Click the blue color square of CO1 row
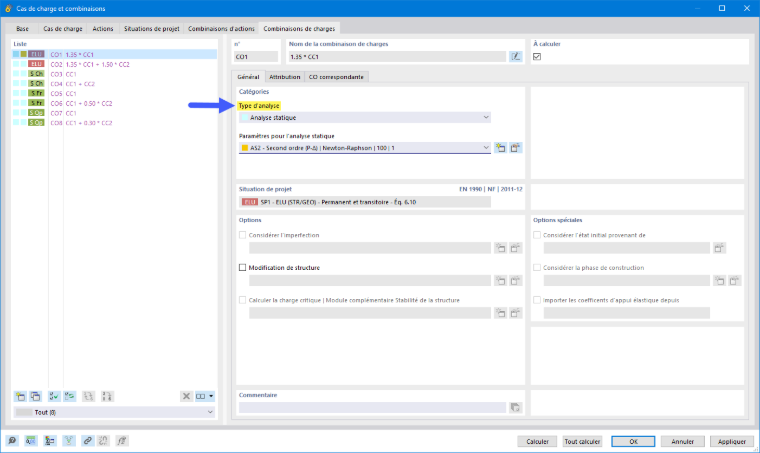760x453 pixels. pos(16,54)
